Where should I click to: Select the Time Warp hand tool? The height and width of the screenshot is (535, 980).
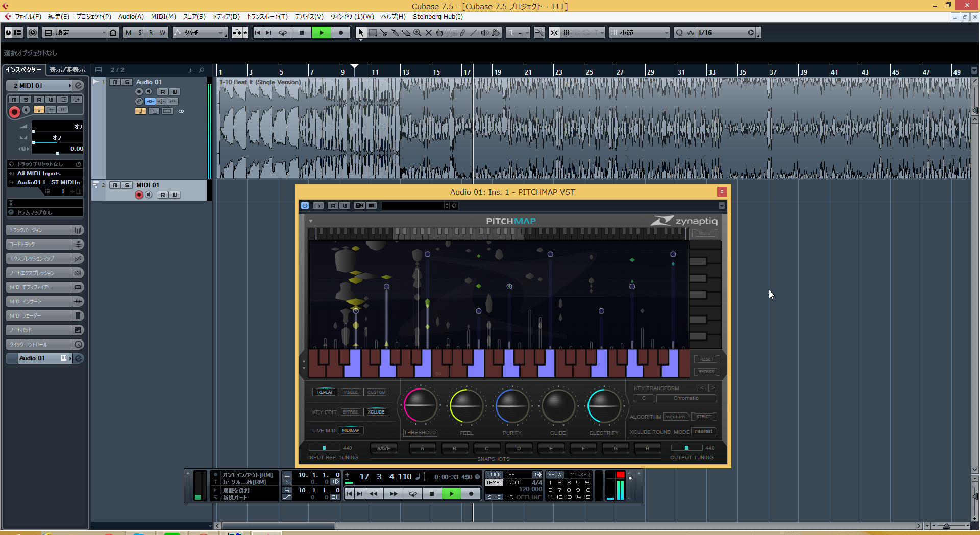(439, 33)
